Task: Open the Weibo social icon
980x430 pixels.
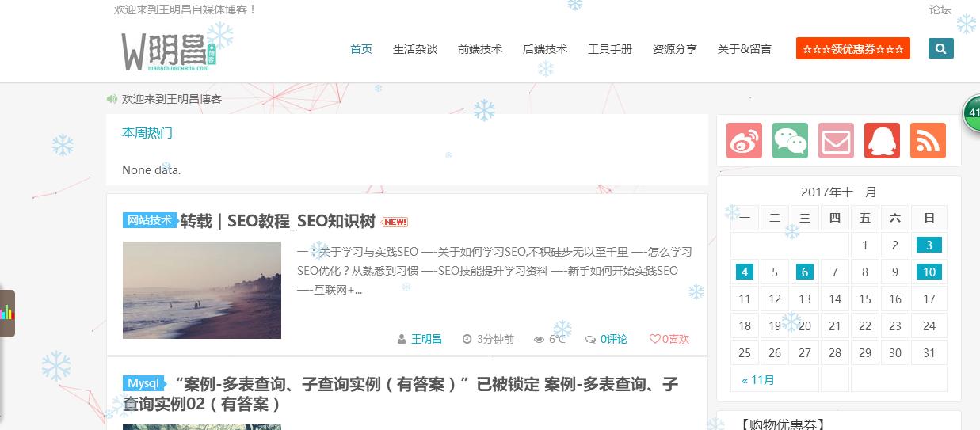Action: pyautogui.click(x=744, y=141)
